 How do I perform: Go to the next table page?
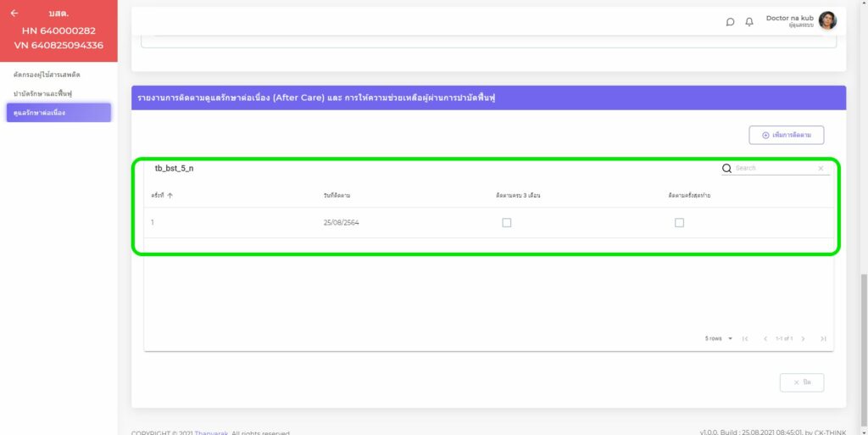[x=803, y=338]
